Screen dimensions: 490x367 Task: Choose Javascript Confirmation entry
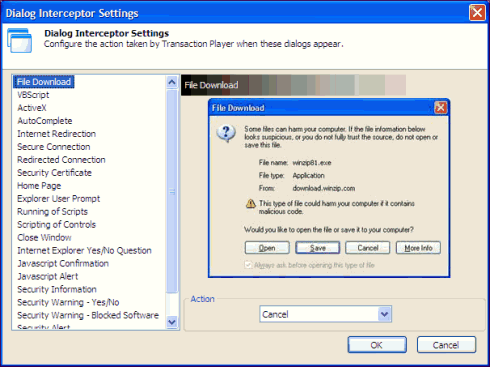63,264
